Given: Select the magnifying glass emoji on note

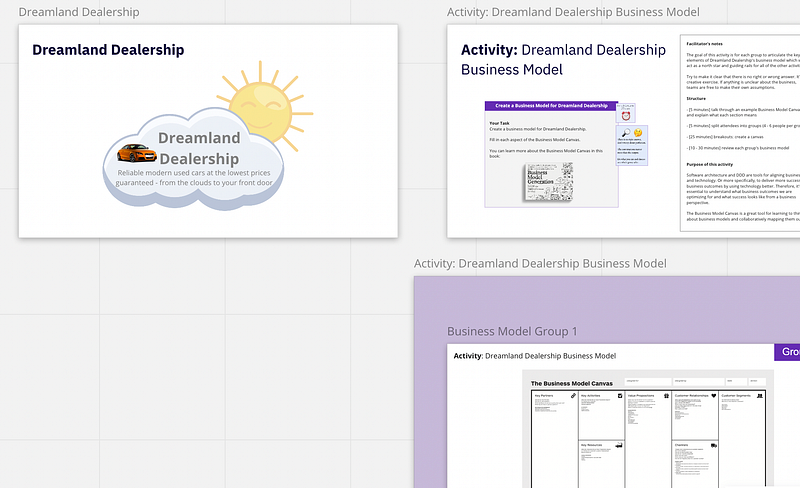Looking at the screenshot, I should coord(626,133).
